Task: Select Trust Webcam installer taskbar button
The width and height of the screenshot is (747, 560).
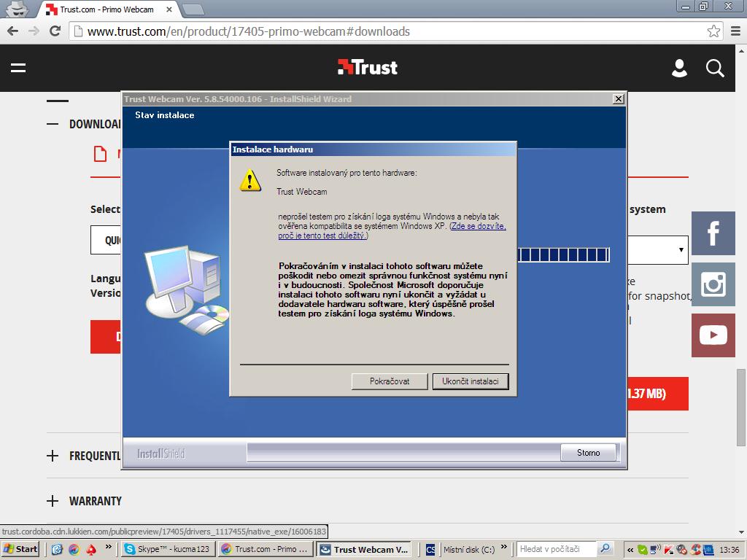Action: coord(364,549)
